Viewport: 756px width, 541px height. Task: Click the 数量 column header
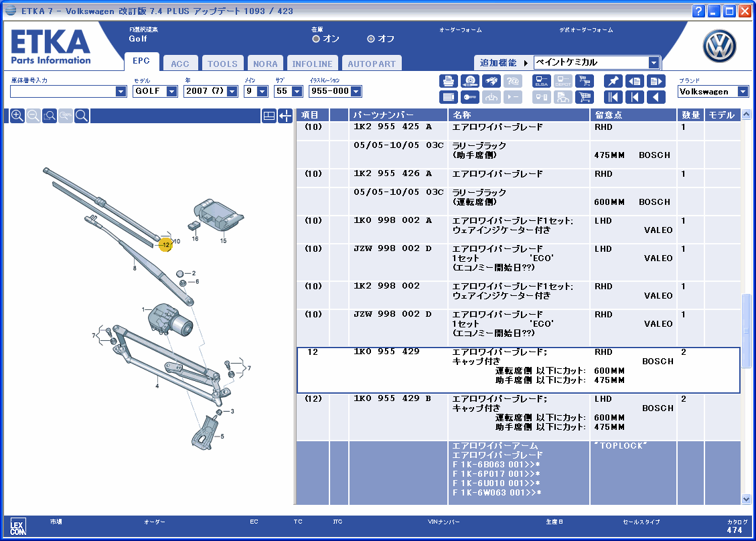pyautogui.click(x=691, y=115)
